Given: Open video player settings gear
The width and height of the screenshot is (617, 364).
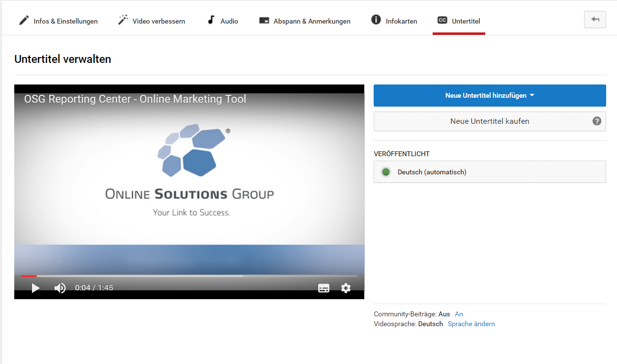Looking at the screenshot, I should 346,288.
